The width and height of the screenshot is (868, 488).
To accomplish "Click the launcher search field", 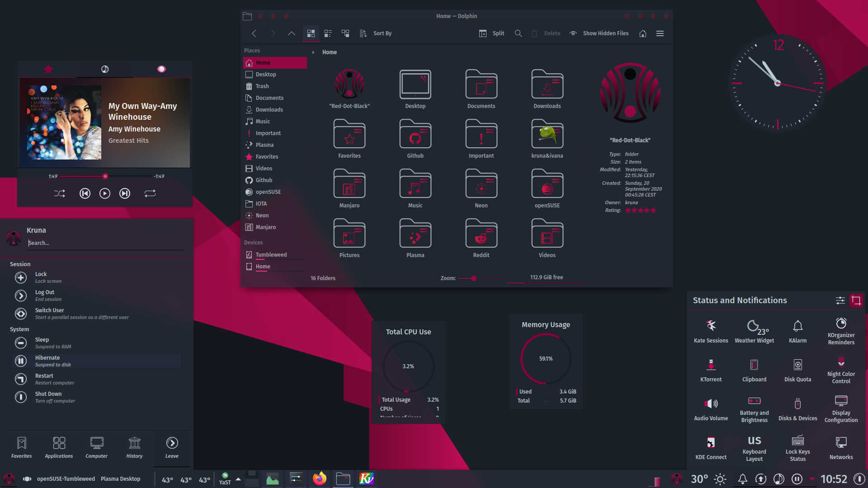I will (x=105, y=243).
